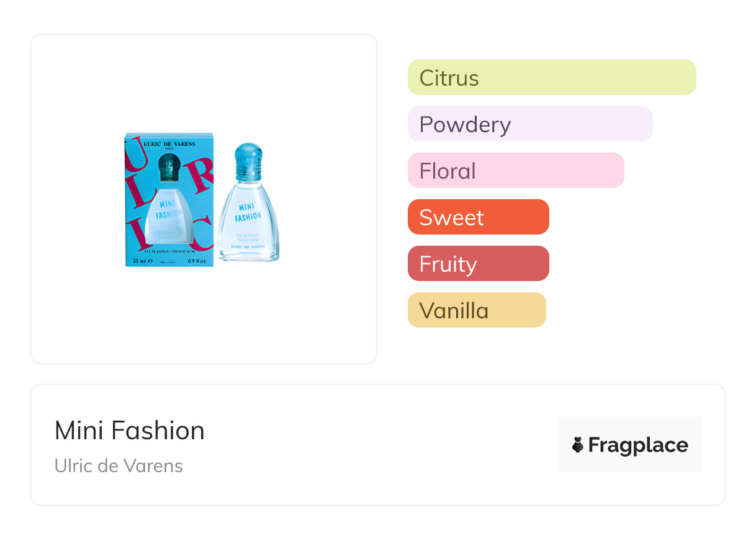Click ULRIC DE VARENS header on box
This screenshot has height=536, width=756.
(x=169, y=144)
